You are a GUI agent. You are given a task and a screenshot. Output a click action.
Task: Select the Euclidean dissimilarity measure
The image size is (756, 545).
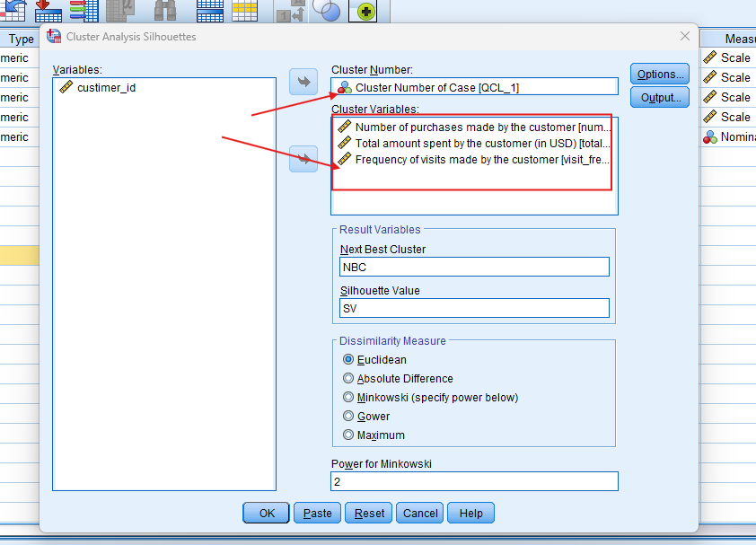(x=348, y=360)
